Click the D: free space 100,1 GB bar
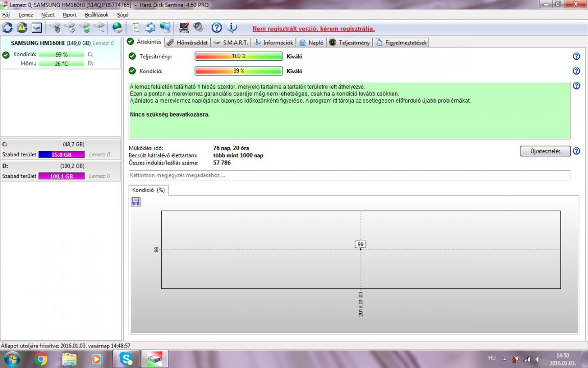This screenshot has height=368, width=588. point(61,176)
